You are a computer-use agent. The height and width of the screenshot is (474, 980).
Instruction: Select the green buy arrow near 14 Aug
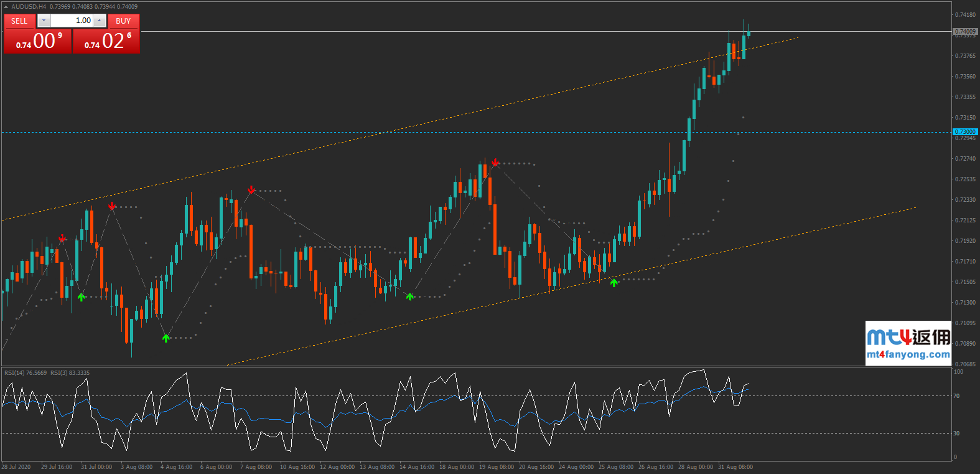pos(409,296)
